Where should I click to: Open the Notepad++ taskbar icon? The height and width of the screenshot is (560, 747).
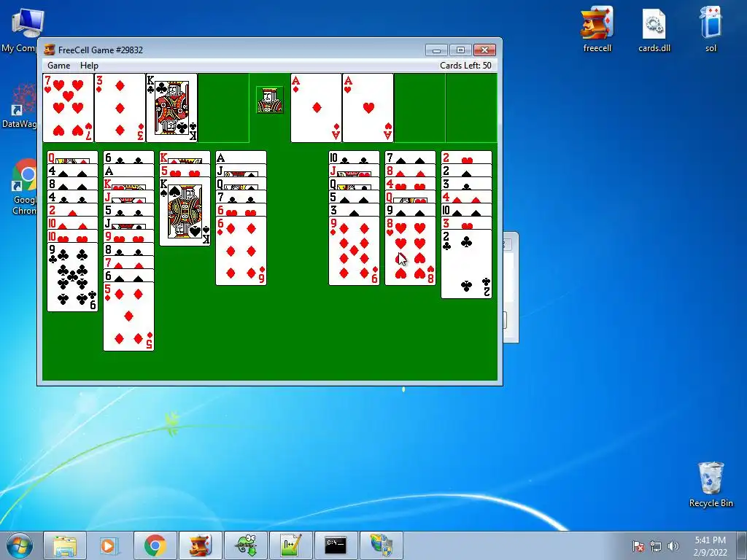pyautogui.click(x=291, y=545)
